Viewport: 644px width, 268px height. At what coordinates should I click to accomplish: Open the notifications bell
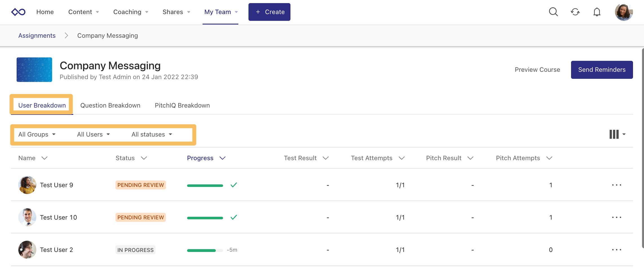[x=597, y=12]
